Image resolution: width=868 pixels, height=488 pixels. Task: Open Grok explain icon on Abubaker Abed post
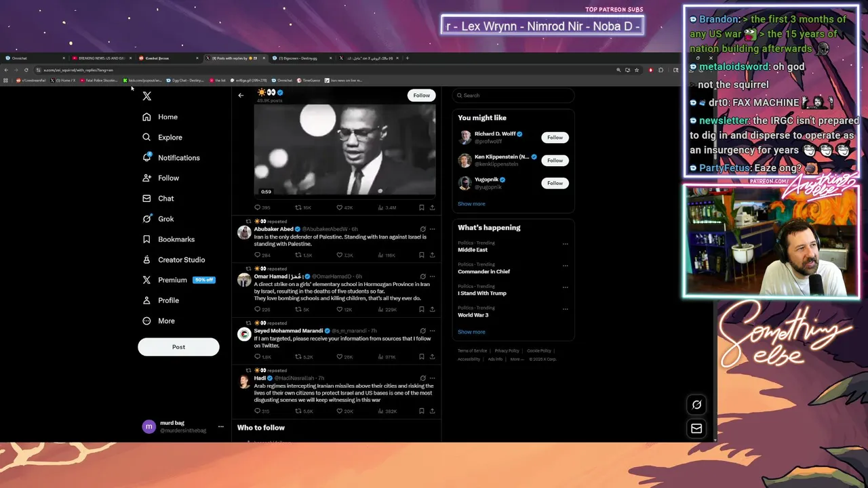click(x=422, y=229)
